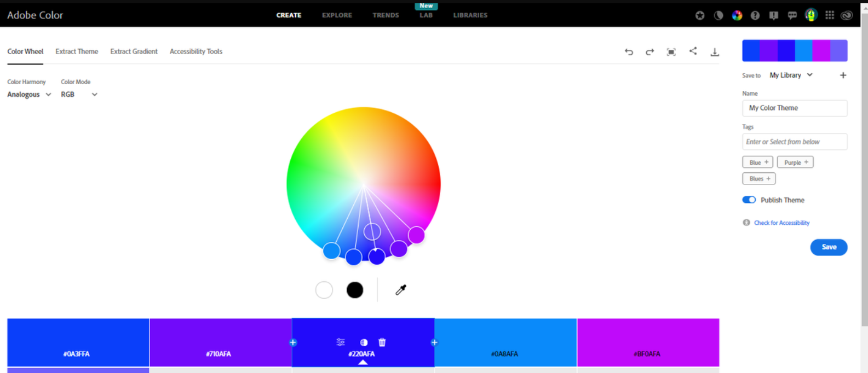Click the black color circle below wheel
The height and width of the screenshot is (373, 868).
pos(355,290)
